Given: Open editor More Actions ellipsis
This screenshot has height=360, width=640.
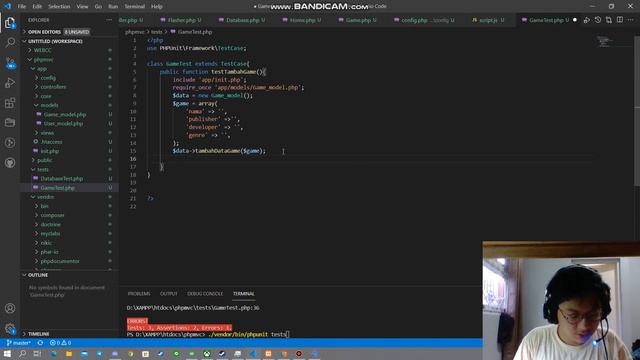Looking at the screenshot, I should [x=631, y=20].
